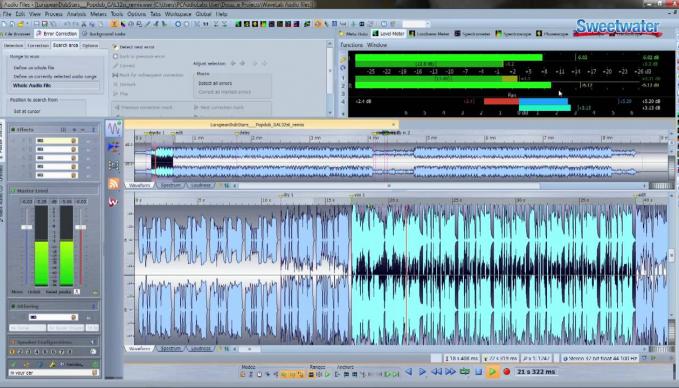
Task: Click the wrench settings icon in master section
Action: click(52, 365)
